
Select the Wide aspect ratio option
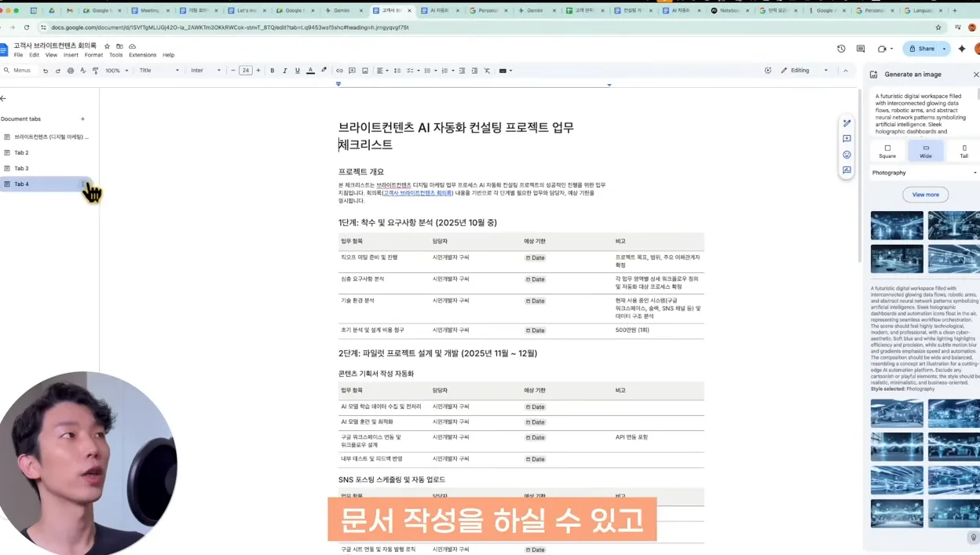tap(926, 152)
